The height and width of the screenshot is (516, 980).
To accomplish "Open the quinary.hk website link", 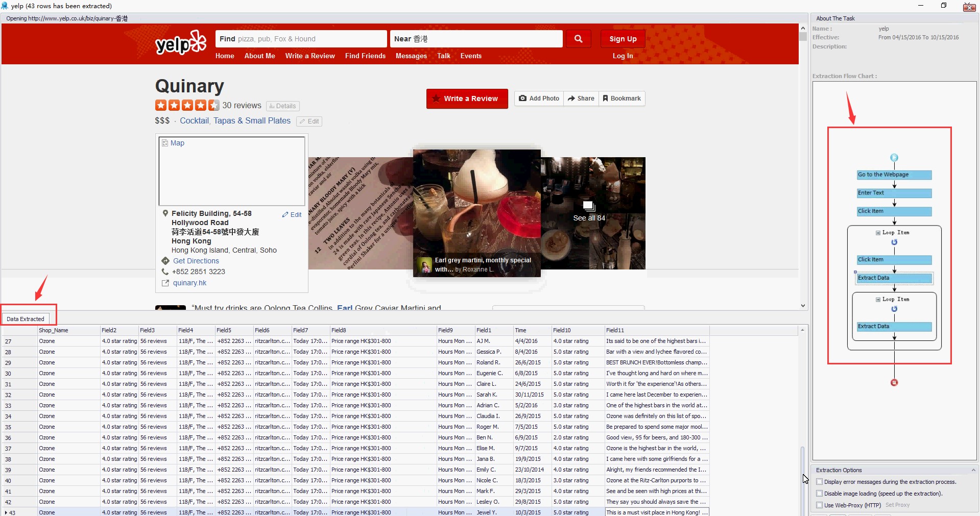I will (x=189, y=283).
